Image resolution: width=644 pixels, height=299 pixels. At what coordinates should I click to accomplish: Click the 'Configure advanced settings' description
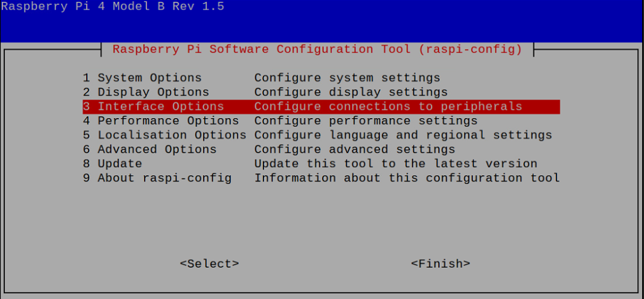[355, 149]
